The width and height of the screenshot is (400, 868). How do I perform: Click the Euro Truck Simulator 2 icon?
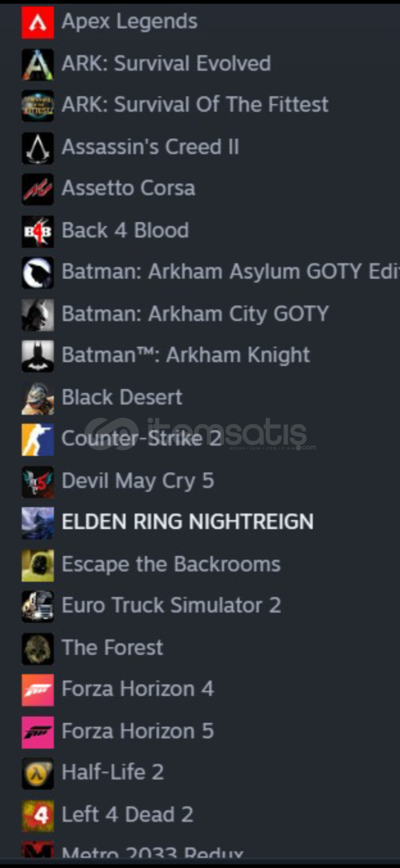(38, 607)
